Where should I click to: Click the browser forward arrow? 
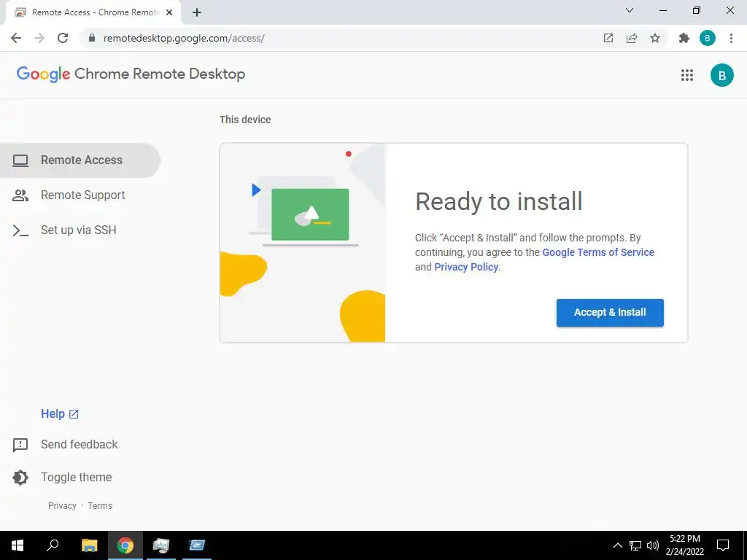click(x=39, y=38)
